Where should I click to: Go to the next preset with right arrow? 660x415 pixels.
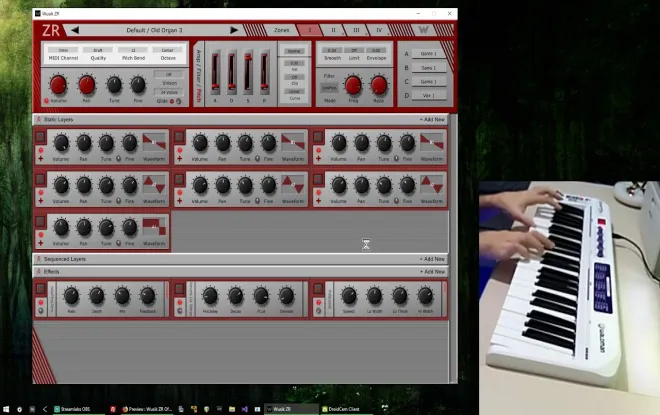click(234, 30)
